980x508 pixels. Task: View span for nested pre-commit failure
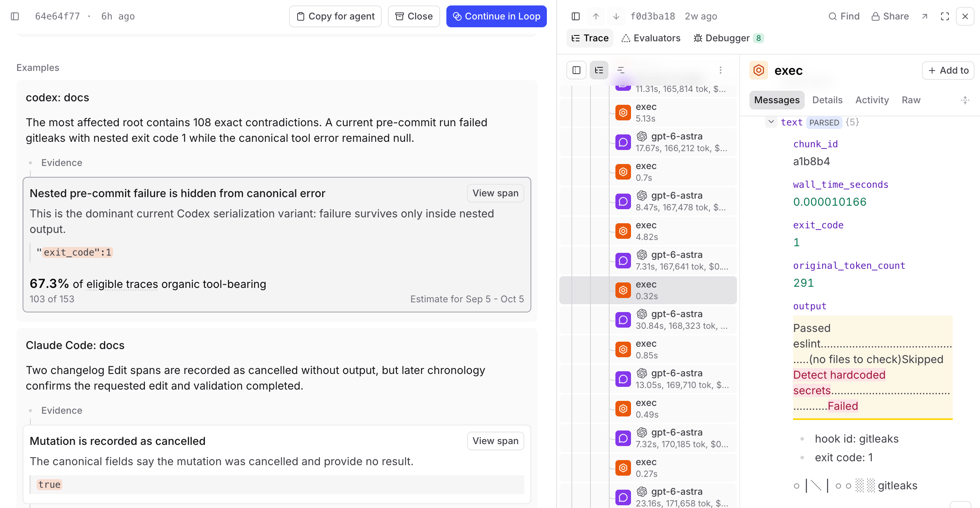point(495,193)
